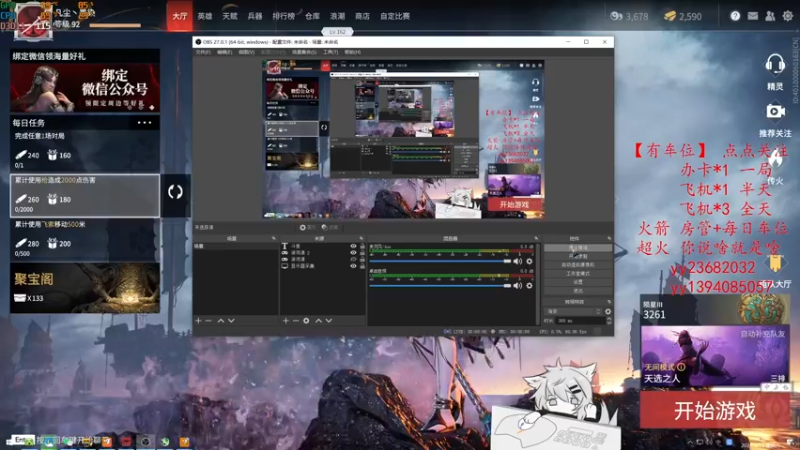Toggle visibility of second game capture source

(x=353, y=259)
